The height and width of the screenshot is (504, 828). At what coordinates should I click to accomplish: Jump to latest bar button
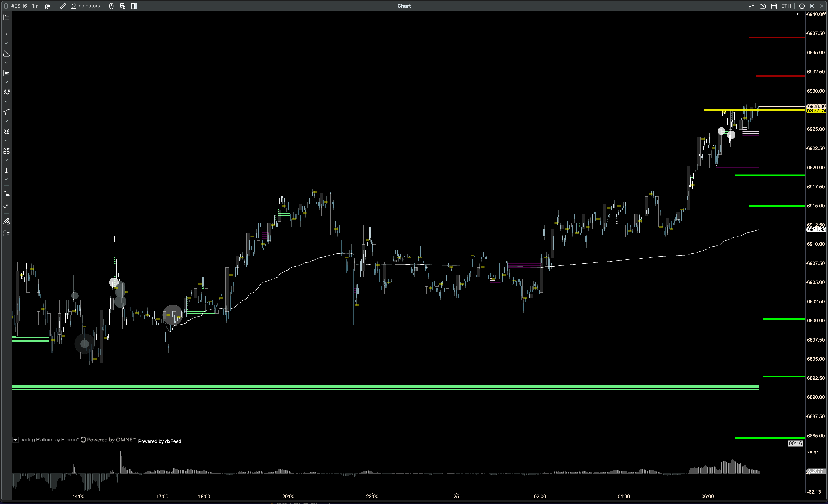click(798, 14)
